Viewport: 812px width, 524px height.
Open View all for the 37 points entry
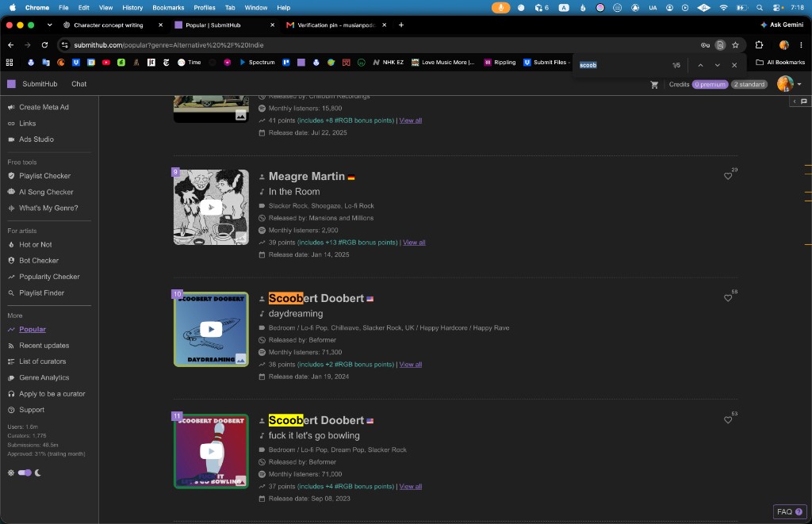pyautogui.click(x=410, y=487)
